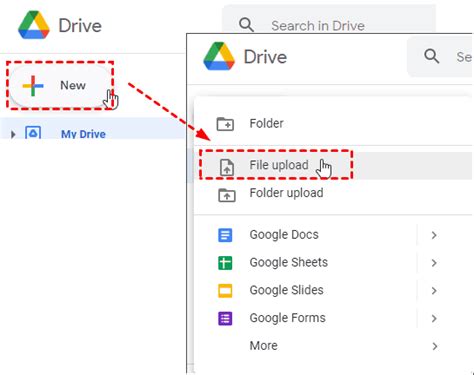The height and width of the screenshot is (375, 474).
Task: Expand Google Docs submenu arrow
Action: coord(434,235)
